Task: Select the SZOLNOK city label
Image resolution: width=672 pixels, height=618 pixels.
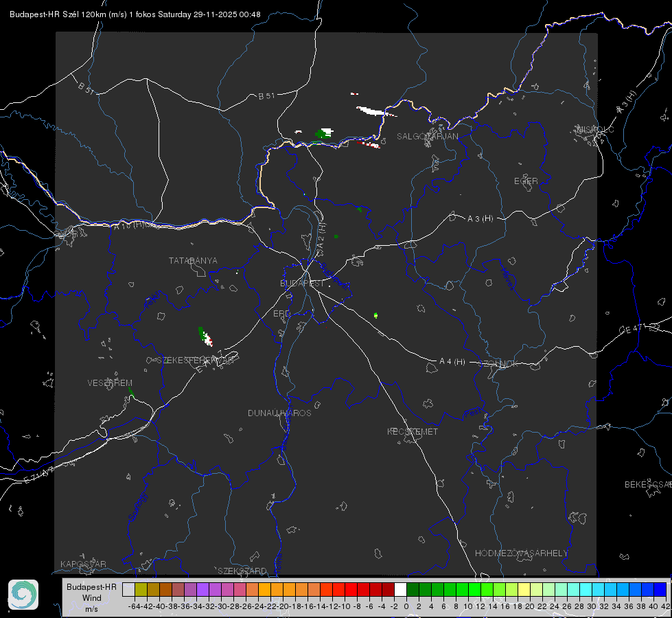Action: pyautogui.click(x=498, y=364)
